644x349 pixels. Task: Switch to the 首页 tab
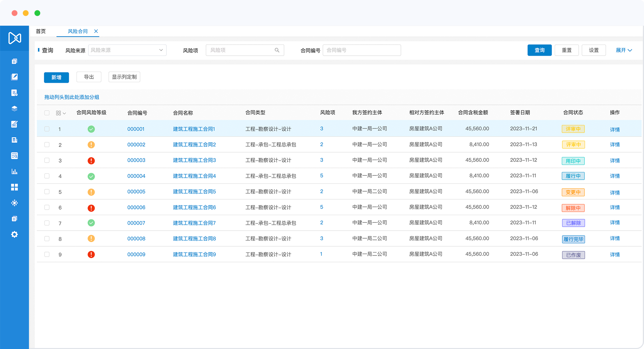[41, 31]
